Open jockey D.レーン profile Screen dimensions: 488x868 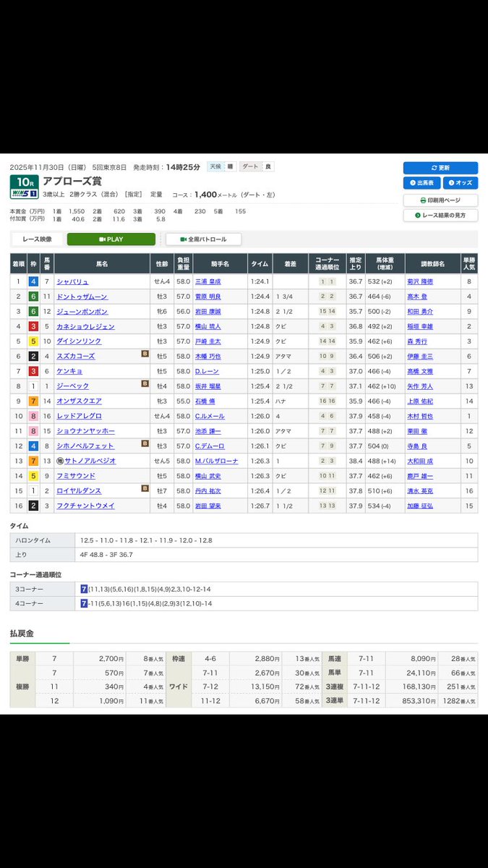click(207, 371)
